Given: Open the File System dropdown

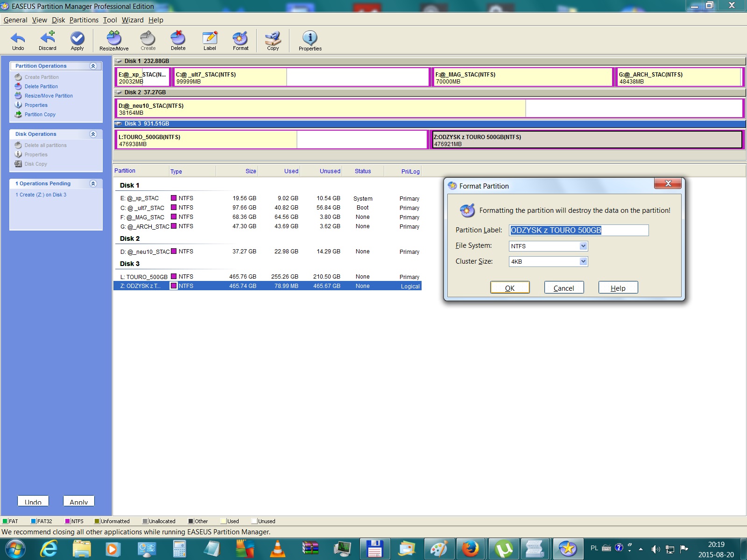Looking at the screenshot, I should pos(583,246).
